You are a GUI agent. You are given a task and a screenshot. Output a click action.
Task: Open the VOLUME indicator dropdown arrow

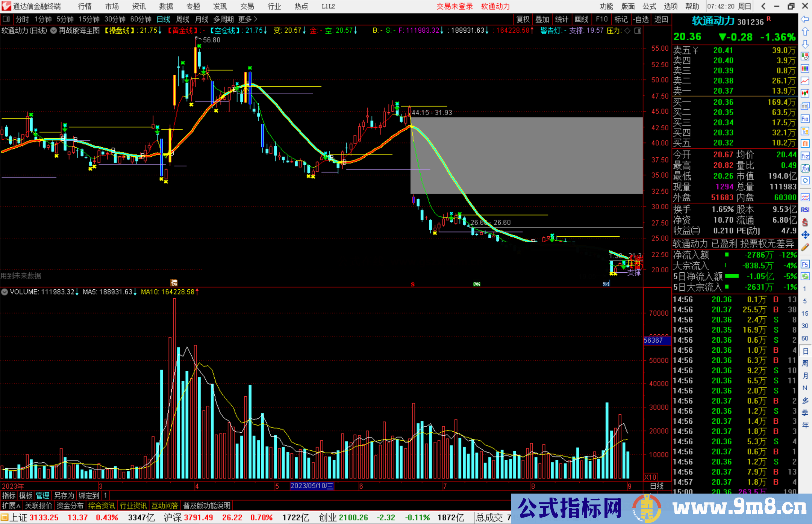point(5,292)
